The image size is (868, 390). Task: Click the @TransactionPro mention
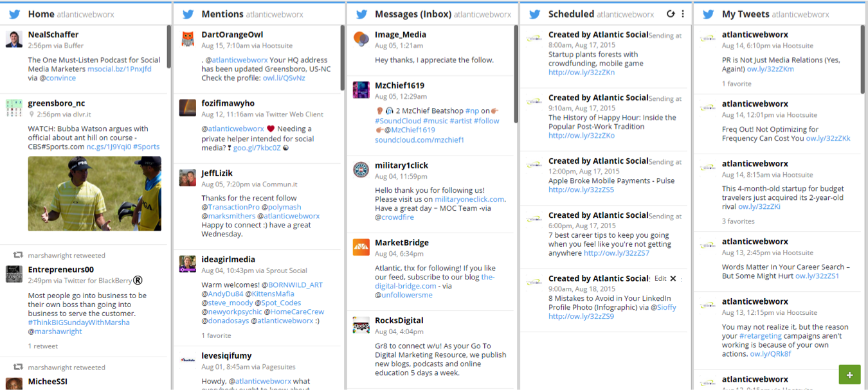[230, 207]
